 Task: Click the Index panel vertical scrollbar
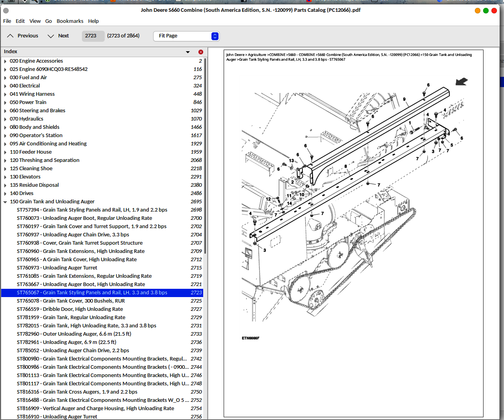coord(205,158)
